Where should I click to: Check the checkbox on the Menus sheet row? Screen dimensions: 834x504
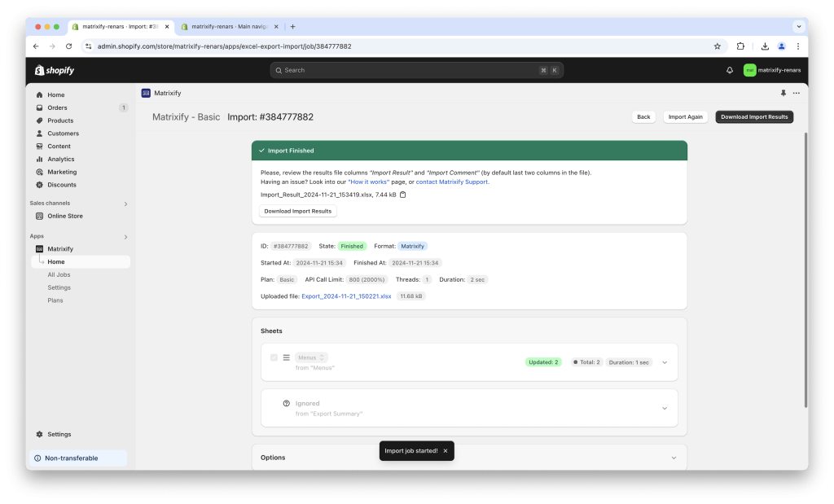tap(274, 357)
